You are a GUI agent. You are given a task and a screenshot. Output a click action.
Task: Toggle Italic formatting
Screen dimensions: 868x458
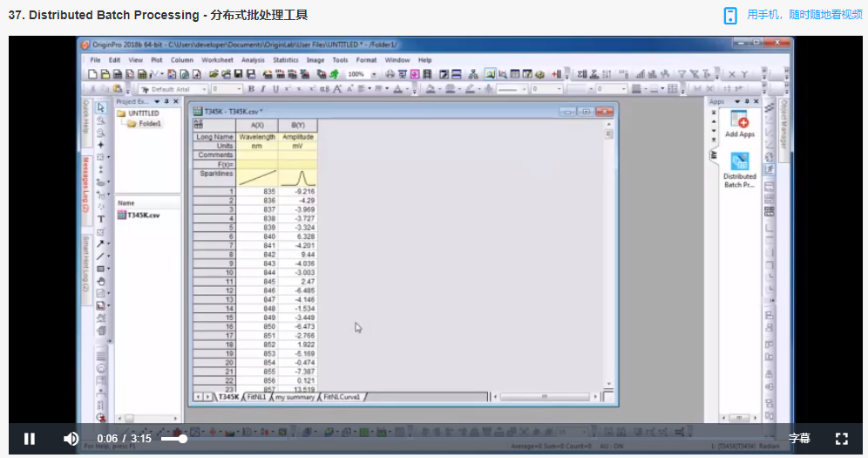(x=263, y=89)
